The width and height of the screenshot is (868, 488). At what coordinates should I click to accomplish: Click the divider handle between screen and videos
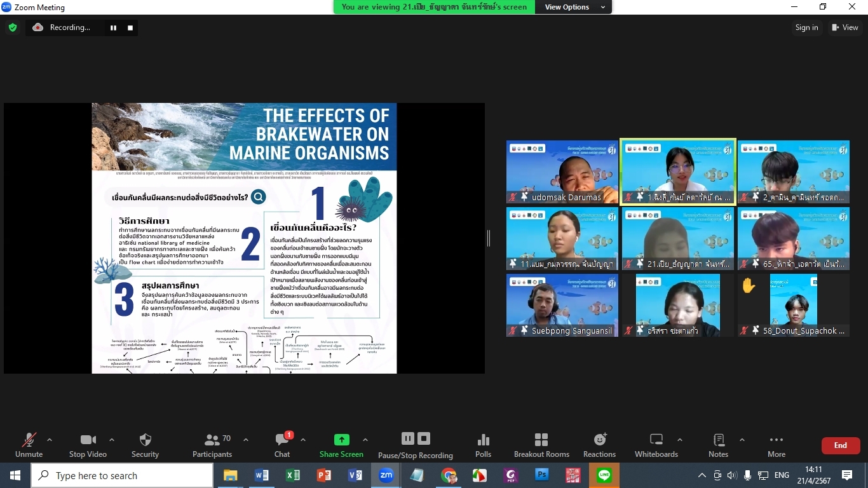click(x=488, y=238)
